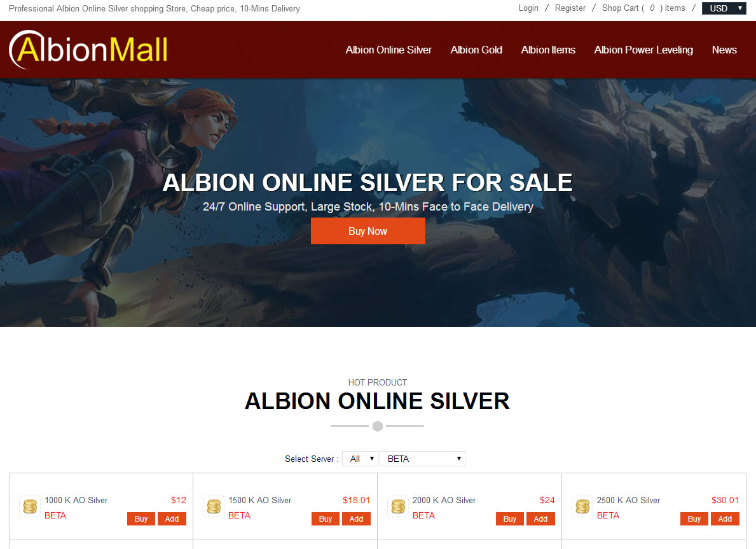Click the 1000 K AO Silver coin icon
Screen dimensions: 756x549
coord(30,506)
